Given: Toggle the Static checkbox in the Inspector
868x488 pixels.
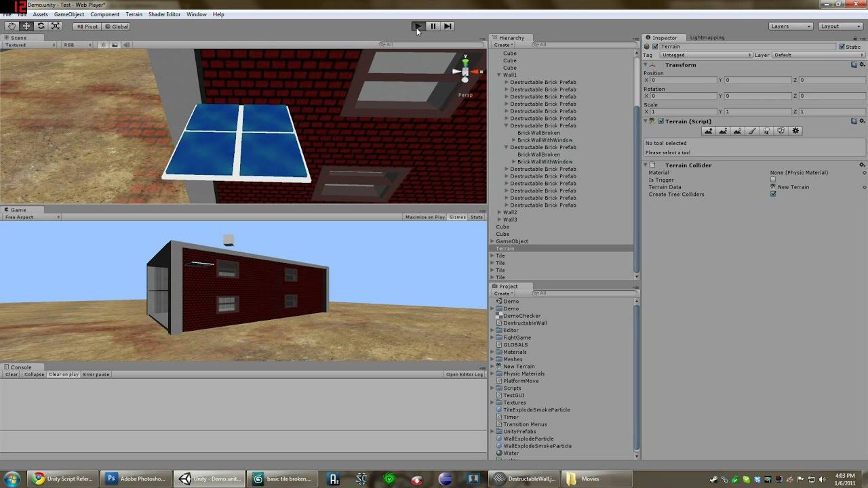Looking at the screenshot, I should point(843,46).
